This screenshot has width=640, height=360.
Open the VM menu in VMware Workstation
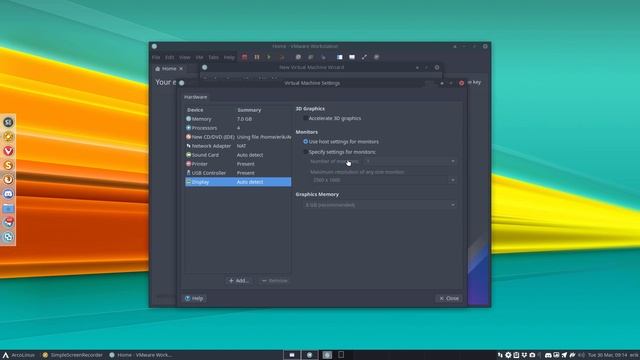pos(200,57)
